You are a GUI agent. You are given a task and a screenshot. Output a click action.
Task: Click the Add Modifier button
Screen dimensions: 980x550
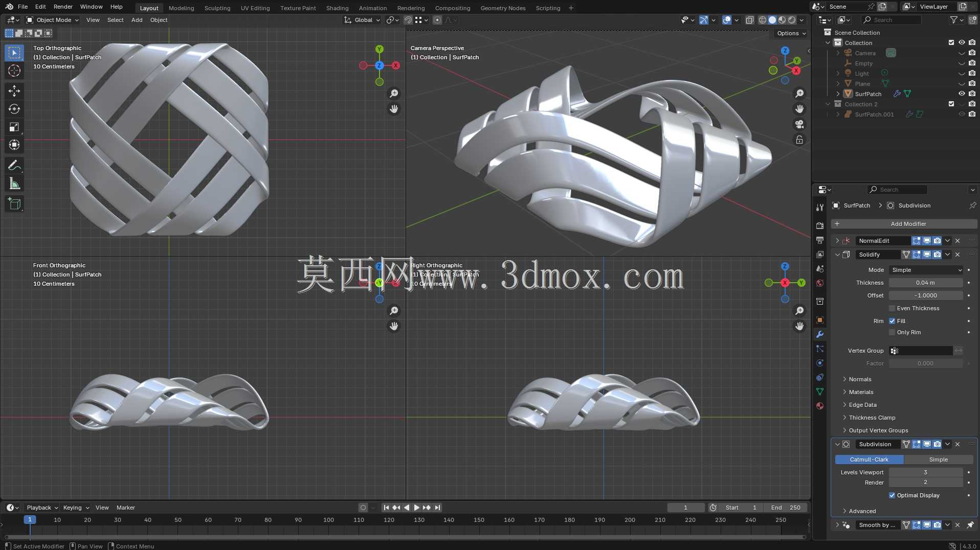pos(904,224)
